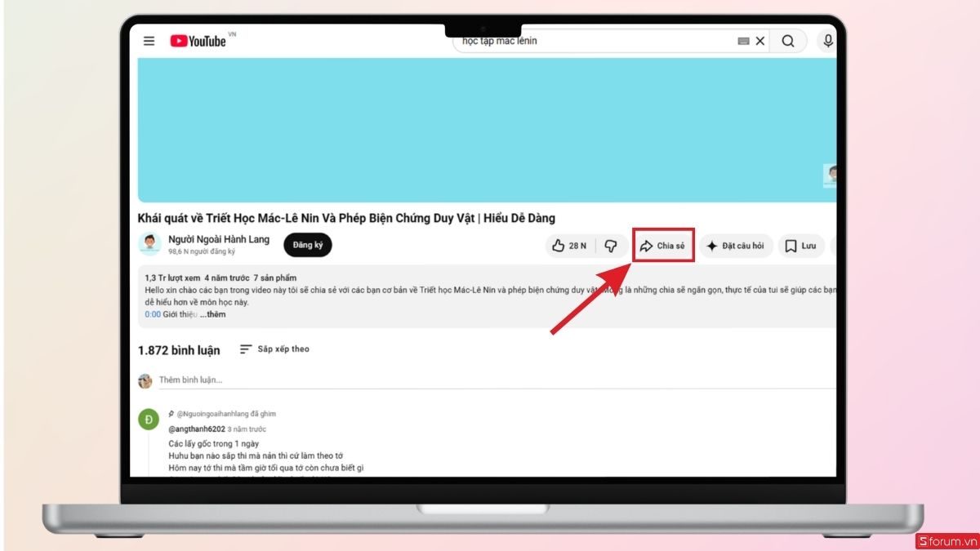The image size is (980, 551).
Task: Clear the search text with X icon
Action: (760, 41)
